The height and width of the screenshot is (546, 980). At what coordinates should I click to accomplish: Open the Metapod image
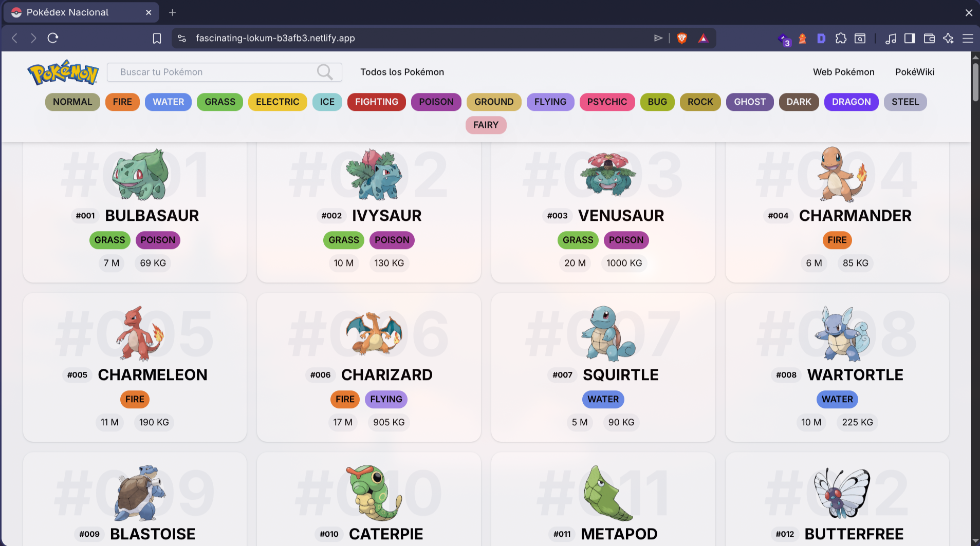click(x=608, y=493)
